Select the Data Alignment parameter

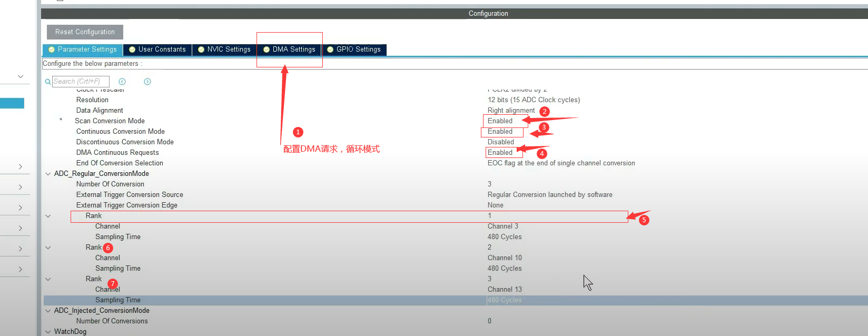point(100,111)
